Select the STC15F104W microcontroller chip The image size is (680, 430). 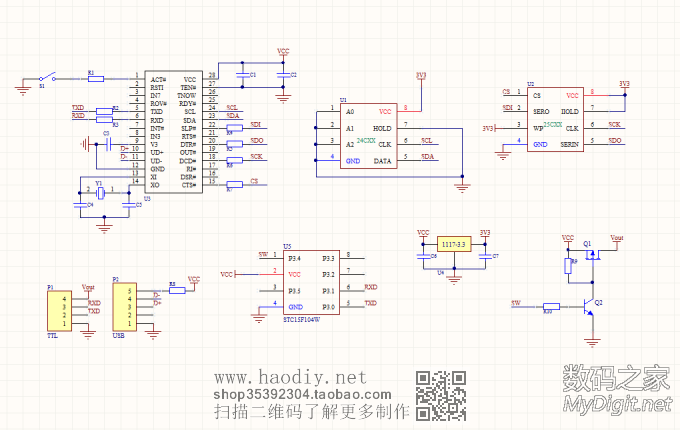(311, 283)
